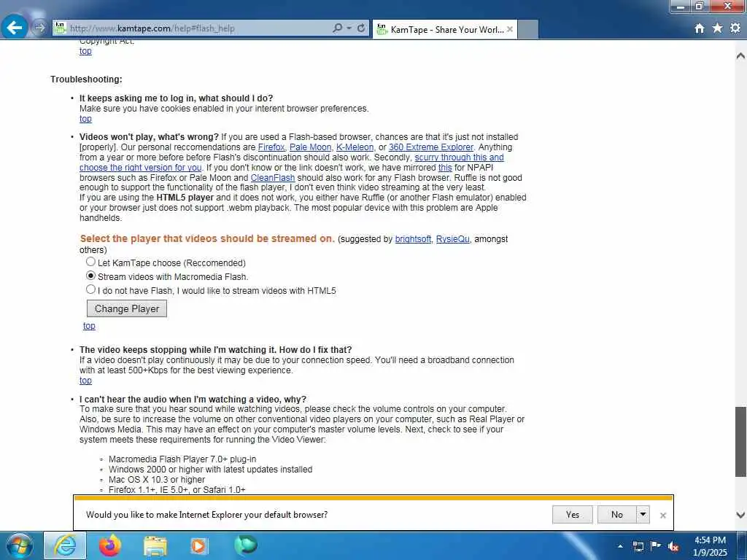This screenshot has width=747, height=560.
Task: Click 'Select the player' orange heading
Action: point(207,238)
